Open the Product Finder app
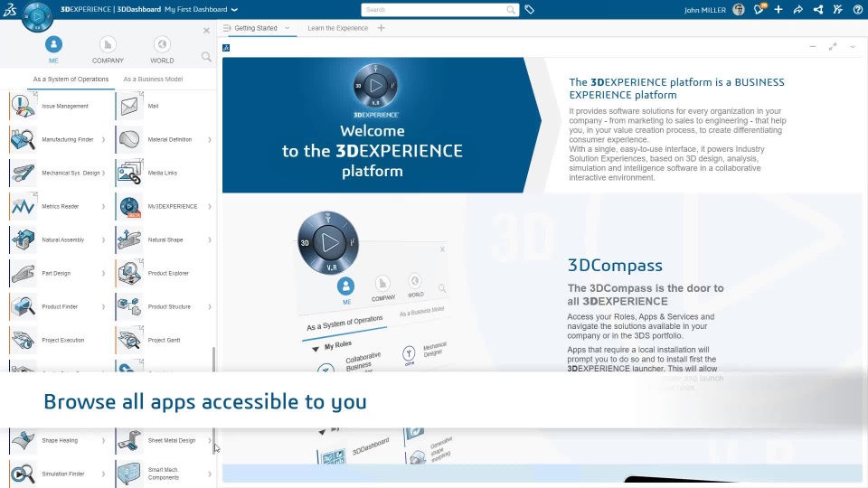The width and height of the screenshot is (868, 488). [58, 306]
